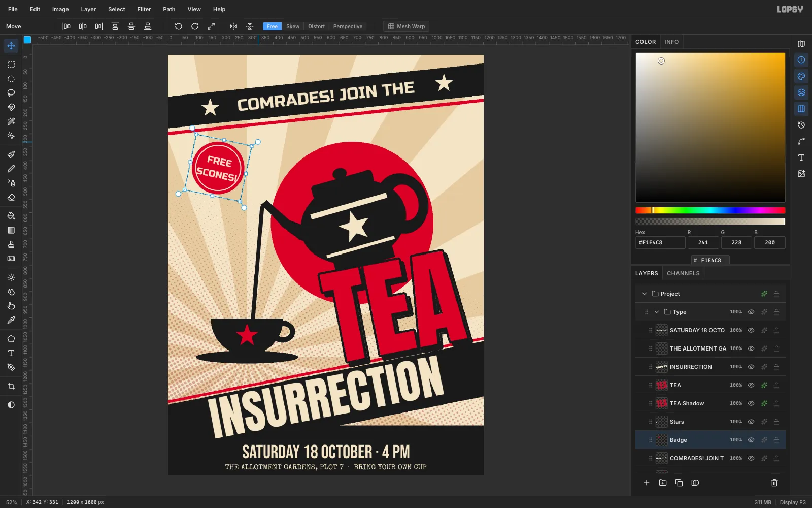Toggle lock on the Badge layer
Image resolution: width=812 pixels, height=508 pixels.
pos(776,440)
